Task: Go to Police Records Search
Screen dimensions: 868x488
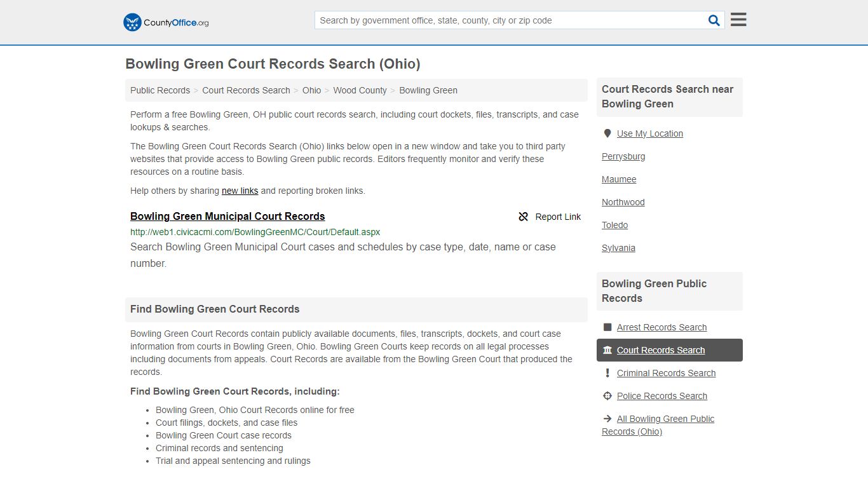Action: click(x=662, y=396)
